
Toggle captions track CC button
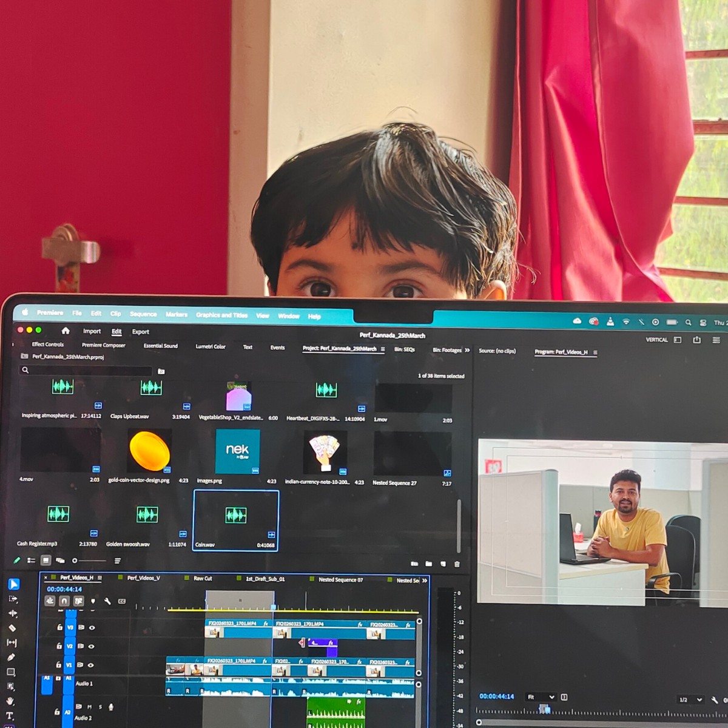pyautogui.click(x=122, y=601)
